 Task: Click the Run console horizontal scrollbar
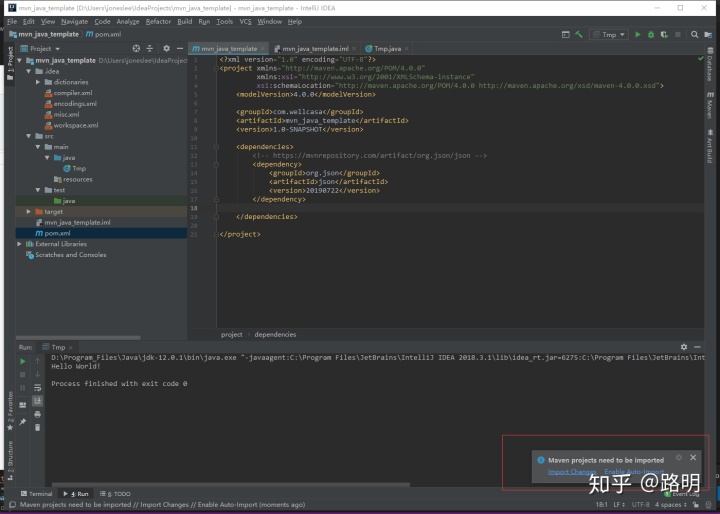(231, 484)
